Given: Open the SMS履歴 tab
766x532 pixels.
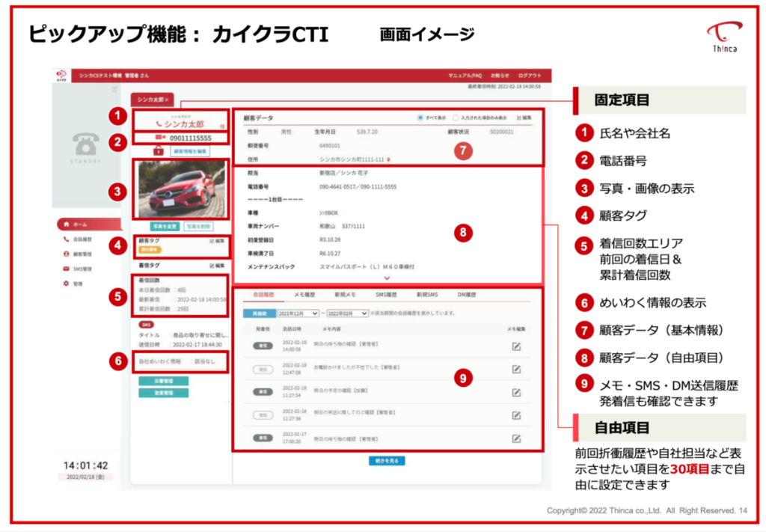Looking at the screenshot, I should [386, 295].
